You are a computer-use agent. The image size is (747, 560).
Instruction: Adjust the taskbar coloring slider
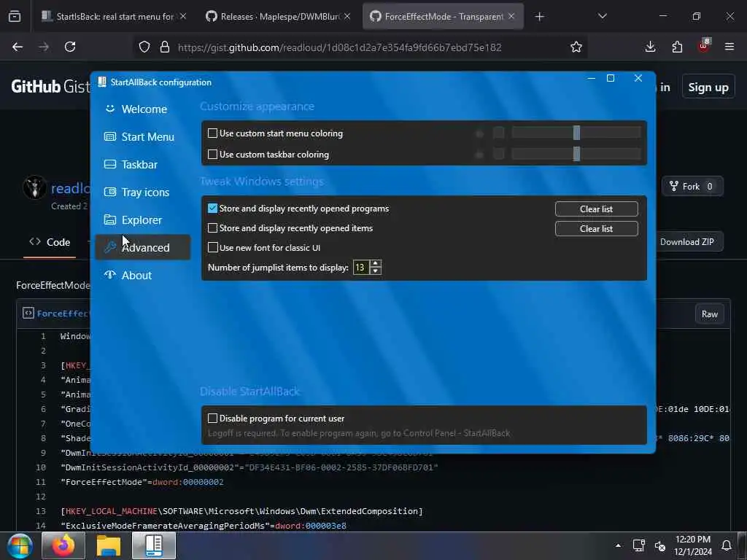576,154
